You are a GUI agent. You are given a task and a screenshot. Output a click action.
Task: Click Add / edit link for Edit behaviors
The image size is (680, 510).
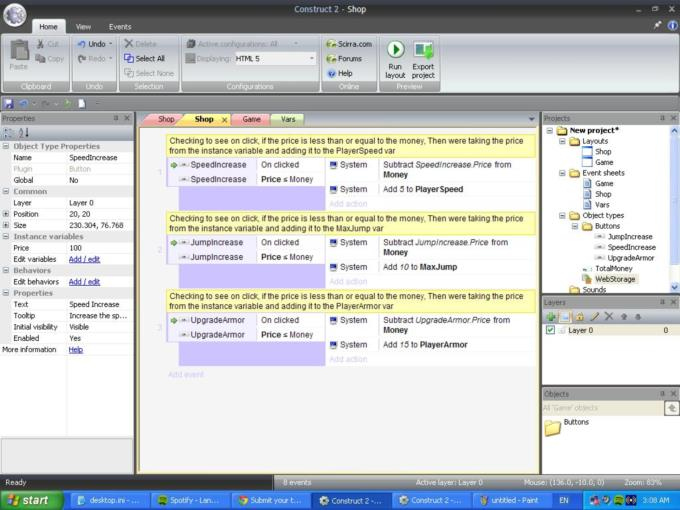tap(84, 282)
